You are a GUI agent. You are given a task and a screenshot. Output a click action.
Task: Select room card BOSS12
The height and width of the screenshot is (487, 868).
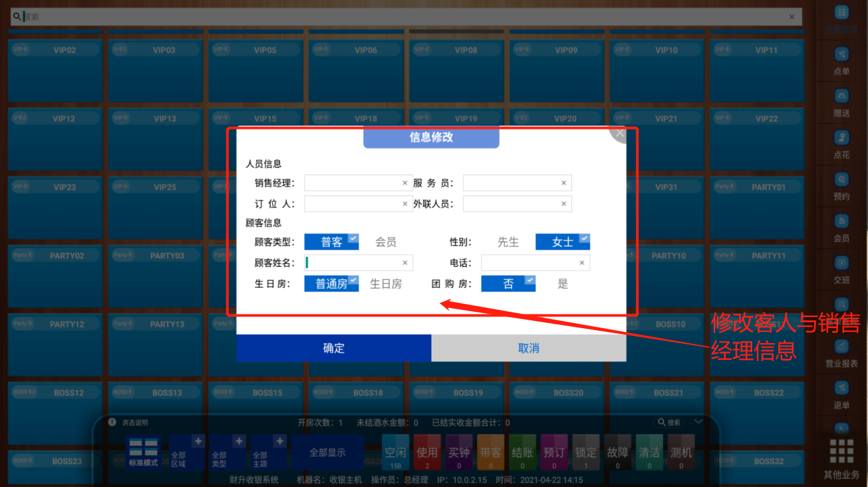55,413
